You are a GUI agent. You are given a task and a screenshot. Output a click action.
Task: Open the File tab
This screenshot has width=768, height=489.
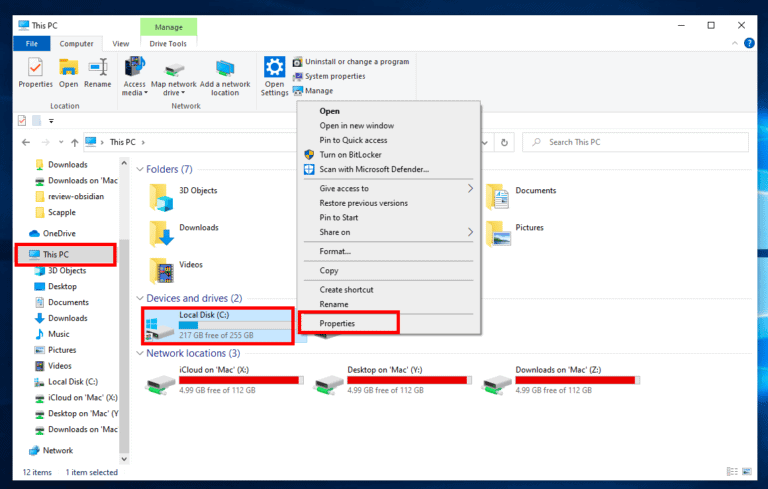tap(31, 44)
